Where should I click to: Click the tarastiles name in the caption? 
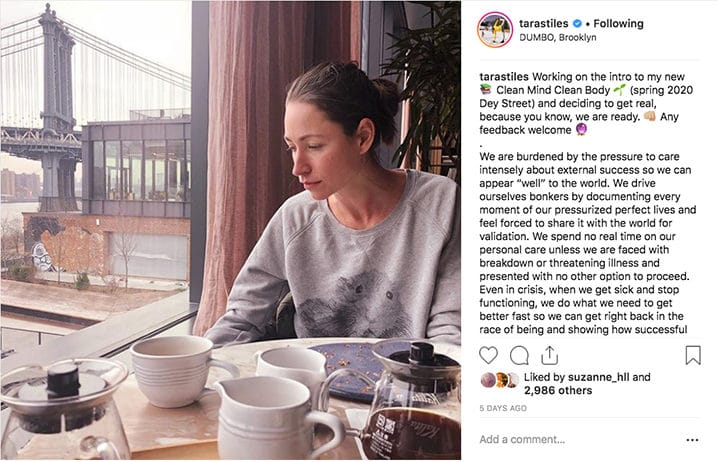(504, 76)
